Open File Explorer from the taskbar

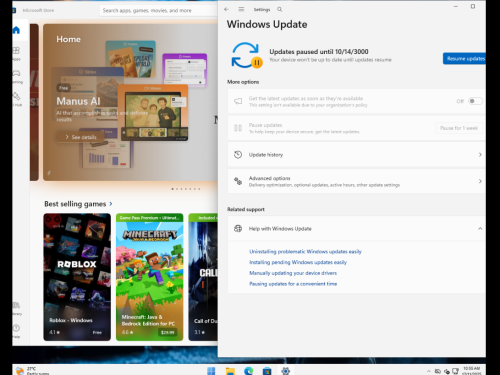[230, 371]
